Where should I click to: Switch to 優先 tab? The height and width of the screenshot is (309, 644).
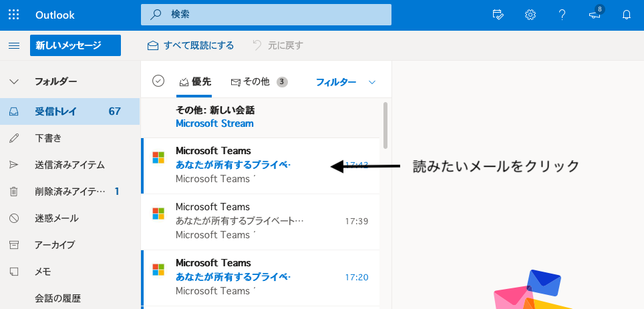pyautogui.click(x=194, y=82)
